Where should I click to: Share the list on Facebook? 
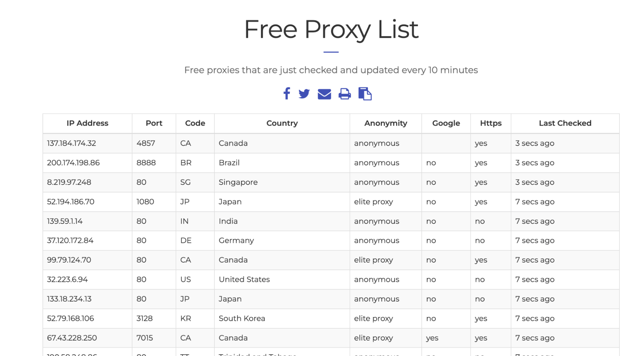[x=286, y=94]
